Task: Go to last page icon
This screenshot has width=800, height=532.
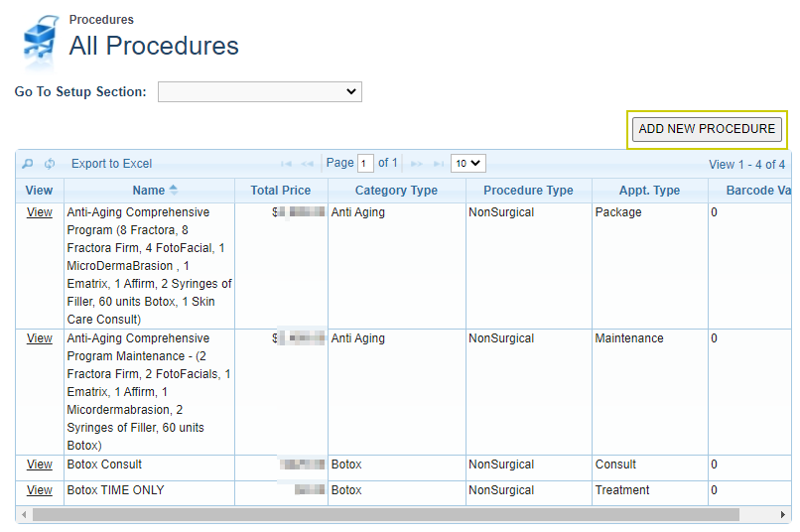Action: (437, 164)
